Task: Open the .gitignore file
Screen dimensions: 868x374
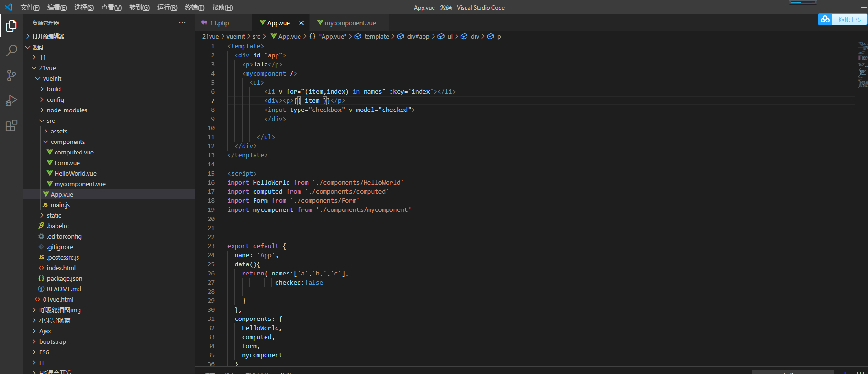Action: [109, 247]
